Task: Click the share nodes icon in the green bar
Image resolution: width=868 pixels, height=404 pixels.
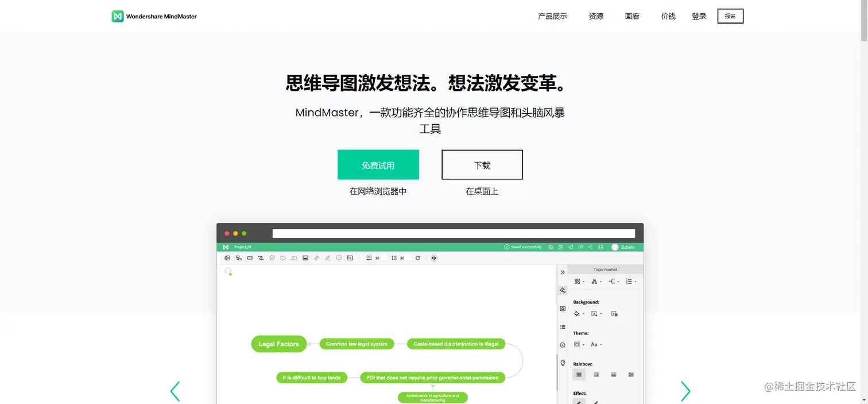Action: 590,247
